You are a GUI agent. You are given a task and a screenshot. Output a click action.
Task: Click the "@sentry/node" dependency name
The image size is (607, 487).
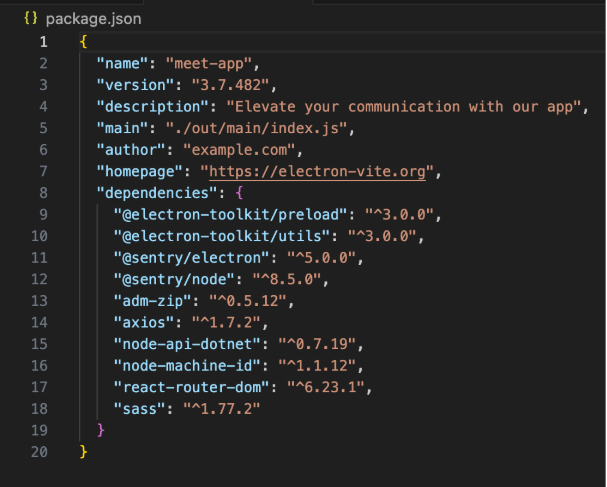(175, 280)
